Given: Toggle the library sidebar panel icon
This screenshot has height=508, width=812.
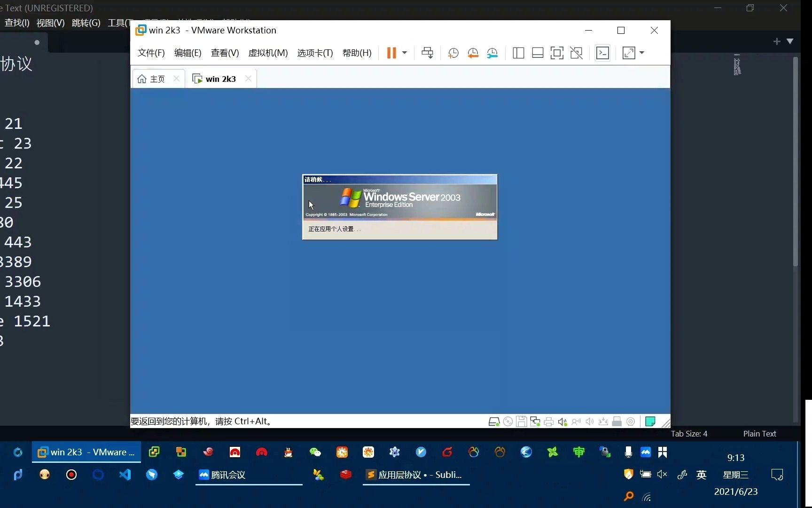Looking at the screenshot, I should click(518, 53).
